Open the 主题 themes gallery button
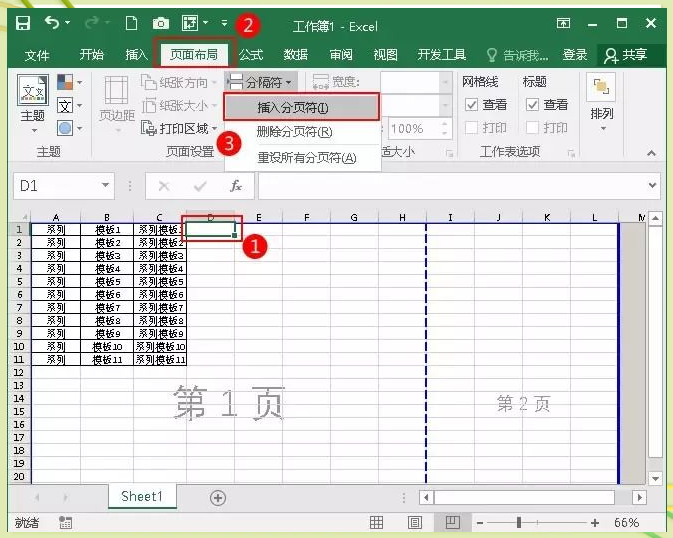The image size is (673, 538). pos(33,103)
